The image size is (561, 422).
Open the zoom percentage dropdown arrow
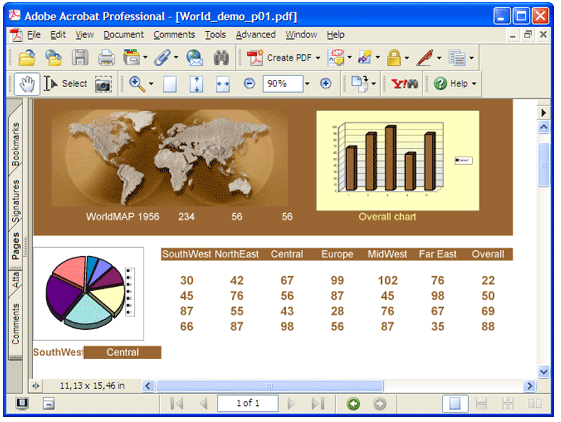pyautogui.click(x=307, y=84)
